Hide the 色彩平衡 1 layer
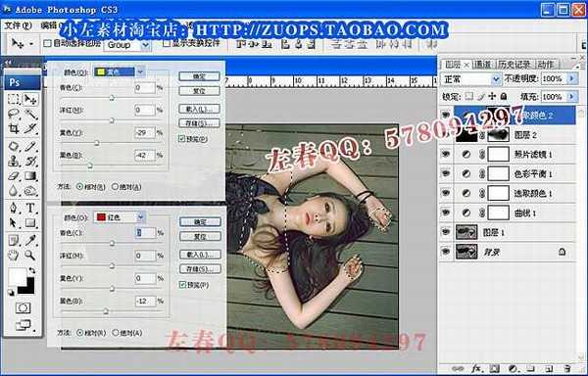The image size is (588, 376). [x=446, y=173]
